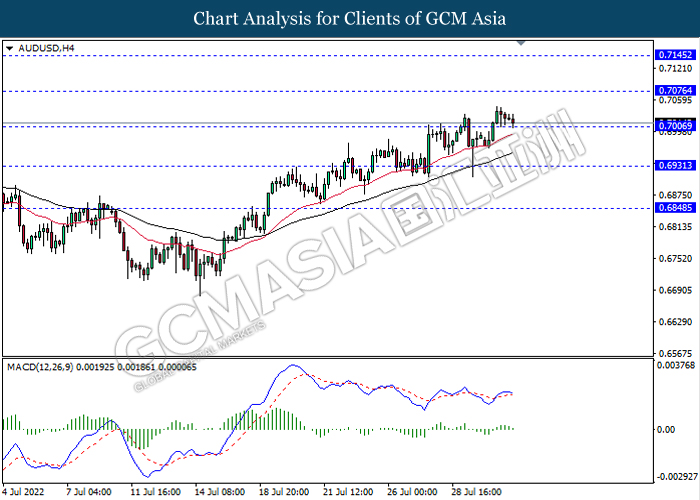Click the 0.68135 price axis value

(x=675, y=227)
